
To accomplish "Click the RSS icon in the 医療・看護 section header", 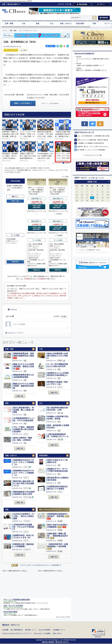I will (x=33, y=349).
